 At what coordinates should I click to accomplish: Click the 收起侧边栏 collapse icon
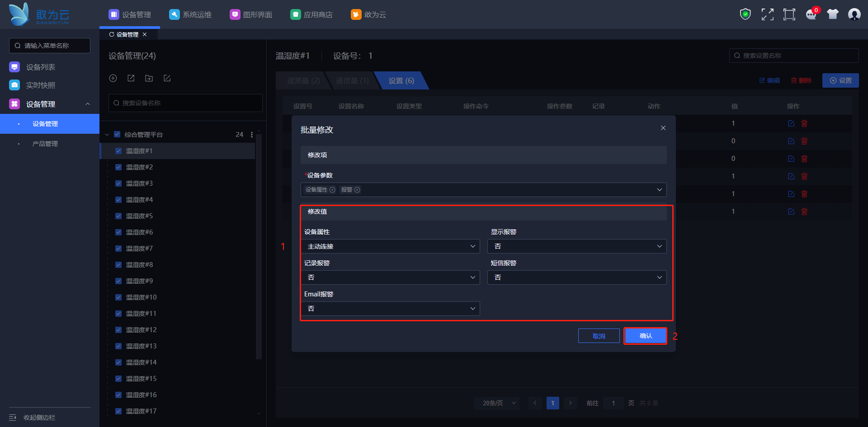point(13,418)
